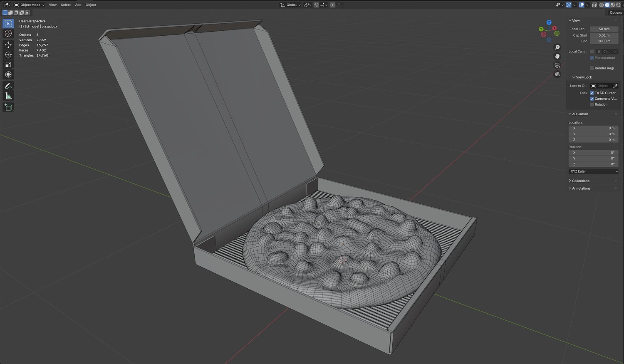Select the Measure ruler tool
Image resolution: width=624 pixels, height=364 pixels.
coord(8,96)
